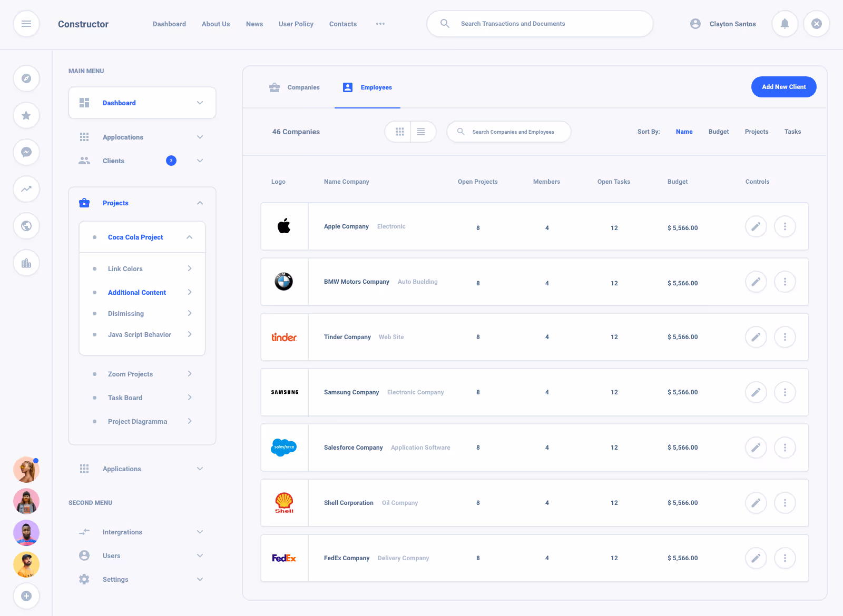This screenshot has height=616, width=843.
Task: Click the notification bell icon
Action: [x=785, y=24]
